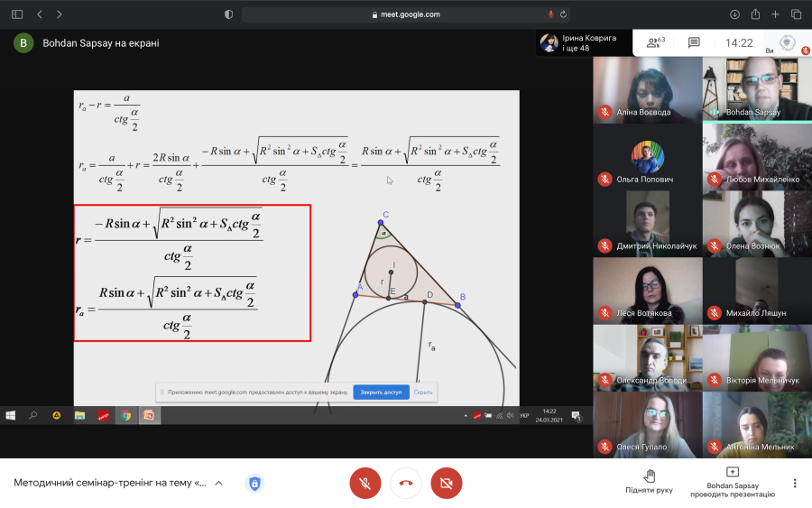The image size is (812, 508).
Task: Go back with the browser back arrow
Action: point(40,14)
